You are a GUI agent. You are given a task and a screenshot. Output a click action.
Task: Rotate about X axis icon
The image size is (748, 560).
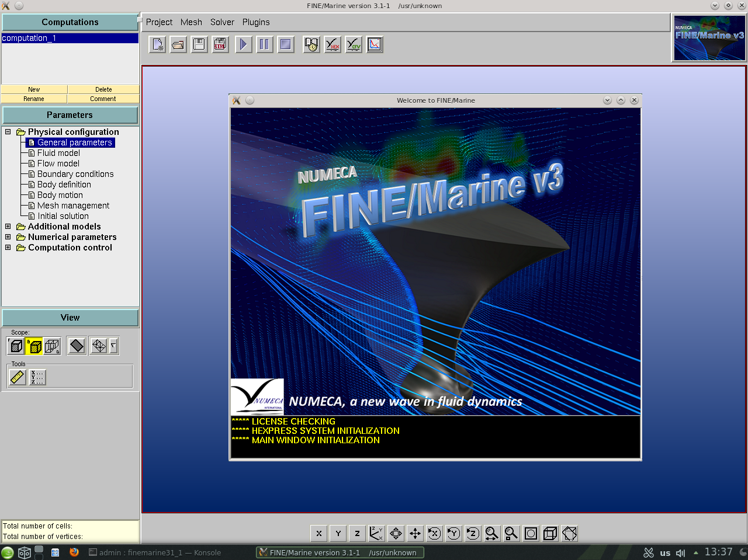(434, 533)
